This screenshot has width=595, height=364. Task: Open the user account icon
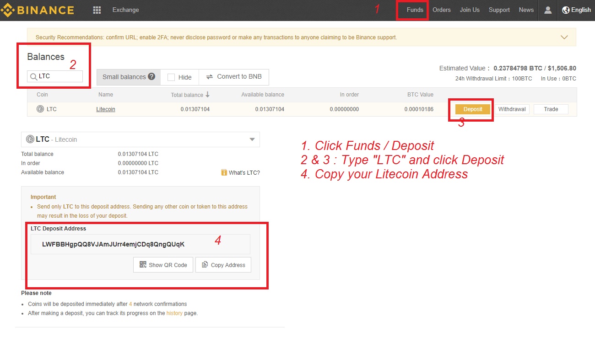548,10
